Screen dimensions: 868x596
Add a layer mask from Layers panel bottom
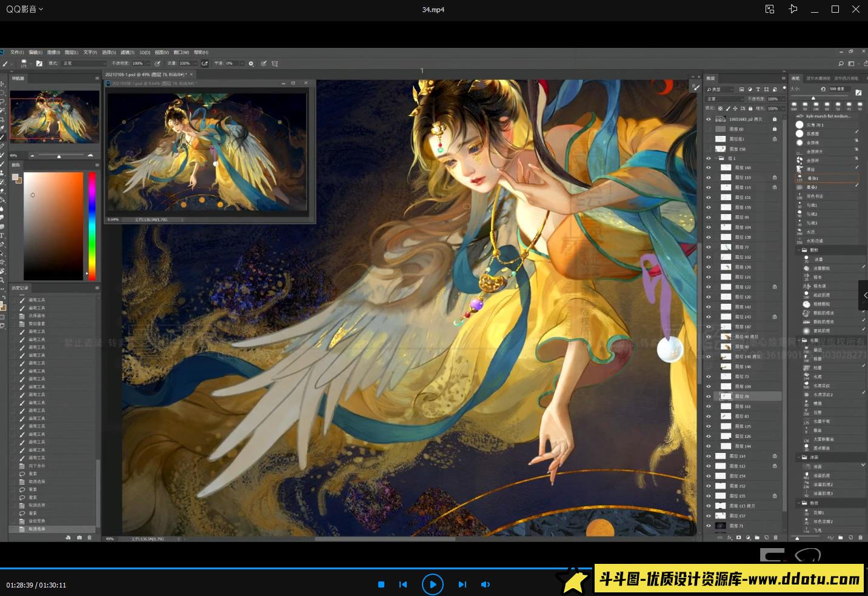tap(738, 537)
